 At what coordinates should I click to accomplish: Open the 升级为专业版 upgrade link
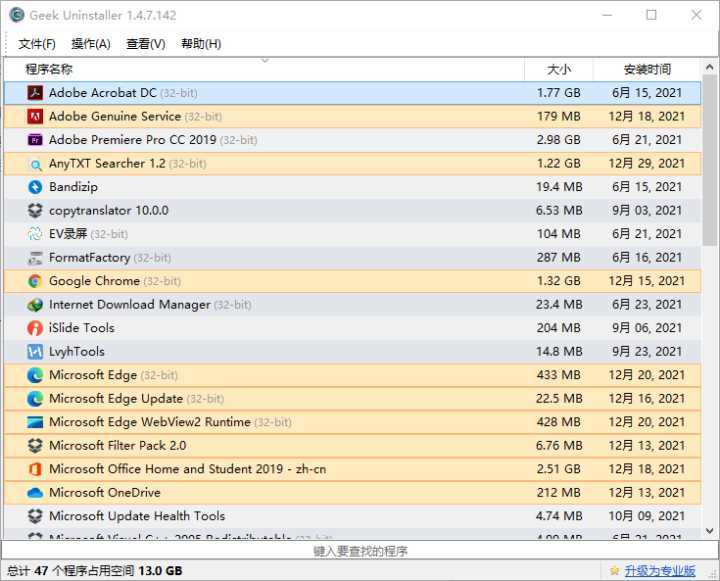(x=660, y=571)
